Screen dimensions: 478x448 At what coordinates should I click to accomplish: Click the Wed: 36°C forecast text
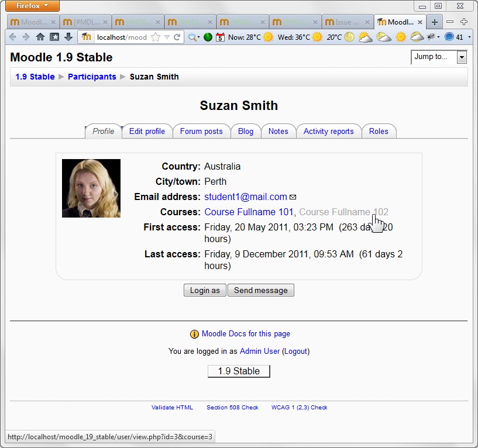pyautogui.click(x=294, y=37)
